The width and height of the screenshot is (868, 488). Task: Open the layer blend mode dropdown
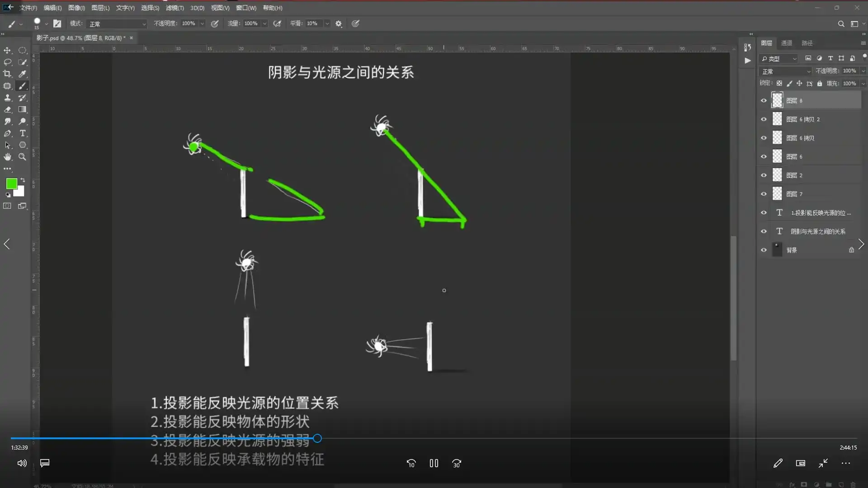pos(785,71)
